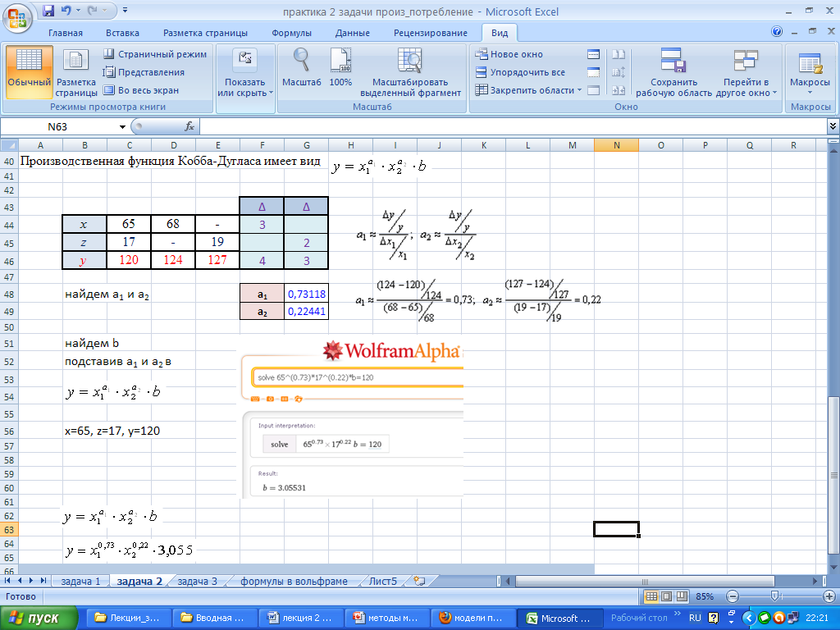840x630 pixels.
Task: Switch to Normal (Обычный) view
Action: (x=30, y=72)
